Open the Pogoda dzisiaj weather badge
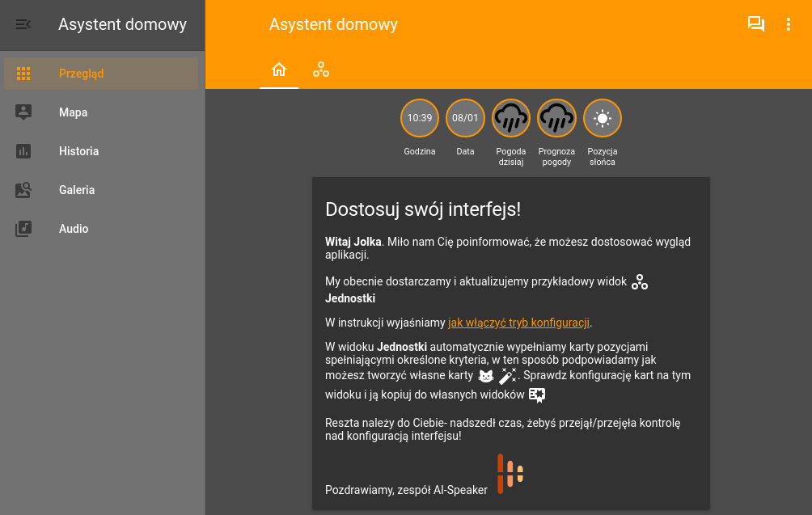The image size is (812, 515). click(x=511, y=118)
